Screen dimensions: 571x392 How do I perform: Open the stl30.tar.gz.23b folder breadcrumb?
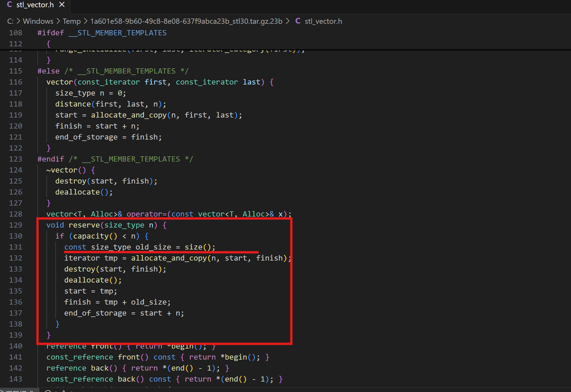[x=186, y=21]
